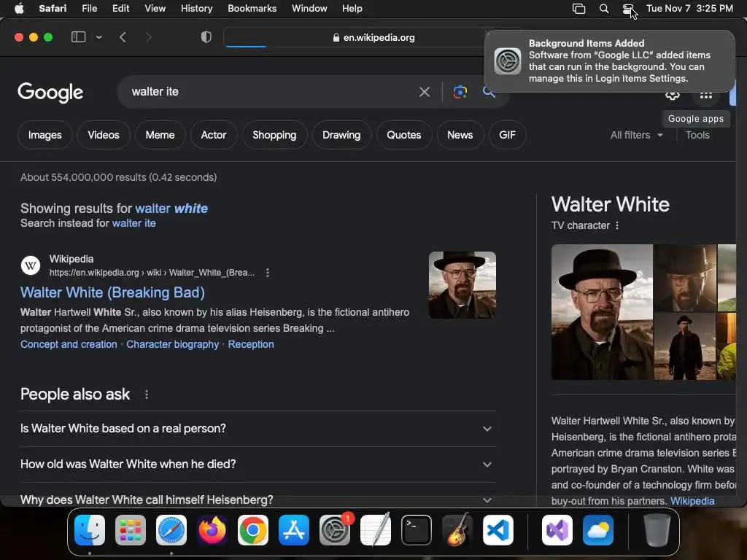Open Wikipedia result more options dots
747x560 pixels.
coord(268,273)
